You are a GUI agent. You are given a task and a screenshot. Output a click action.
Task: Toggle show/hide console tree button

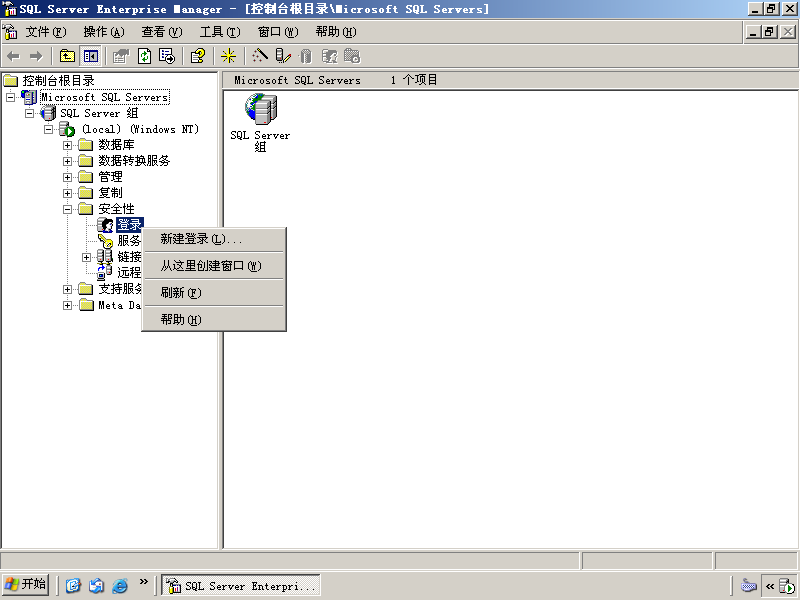click(x=91, y=56)
